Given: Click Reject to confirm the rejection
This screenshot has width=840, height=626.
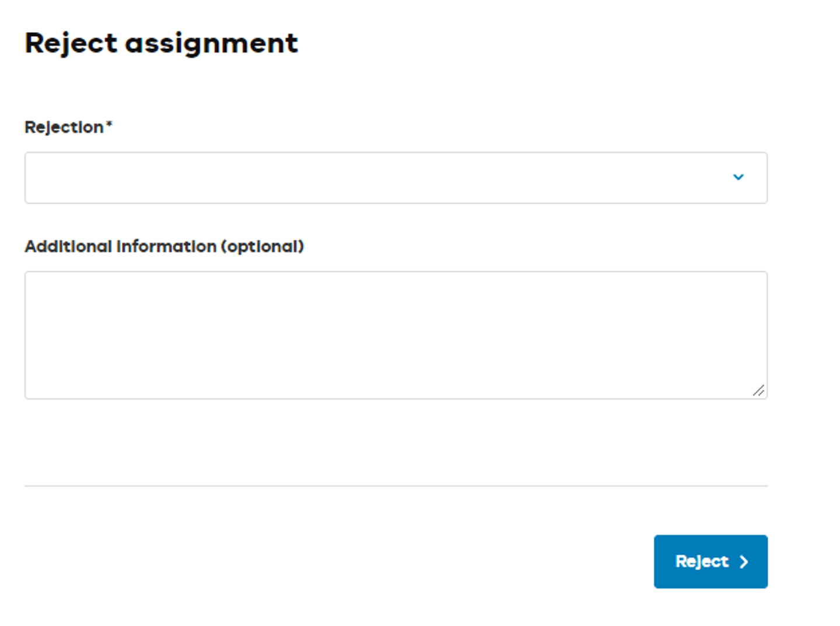Looking at the screenshot, I should 710,561.
